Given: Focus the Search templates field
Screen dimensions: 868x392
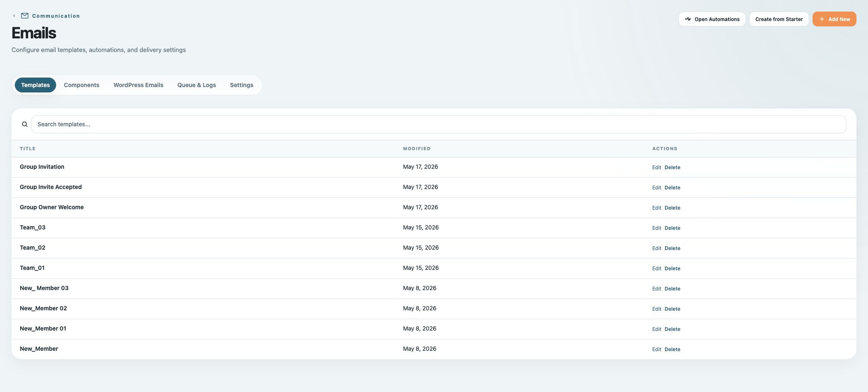Looking at the screenshot, I should (439, 124).
